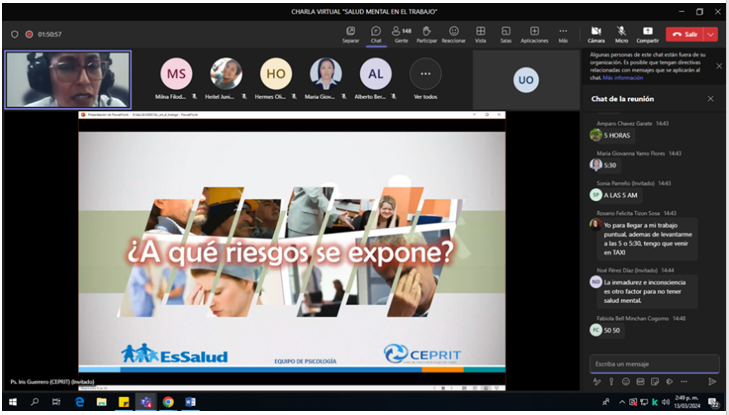The image size is (729, 415).
Task: Click the Loop/actions icon in chat
Action: (669, 382)
